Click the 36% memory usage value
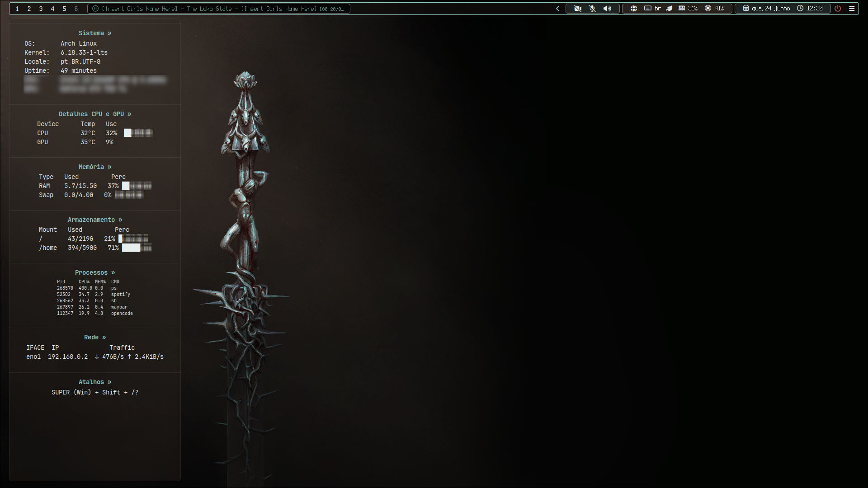Screen dimensions: 868x488 pos(693,9)
